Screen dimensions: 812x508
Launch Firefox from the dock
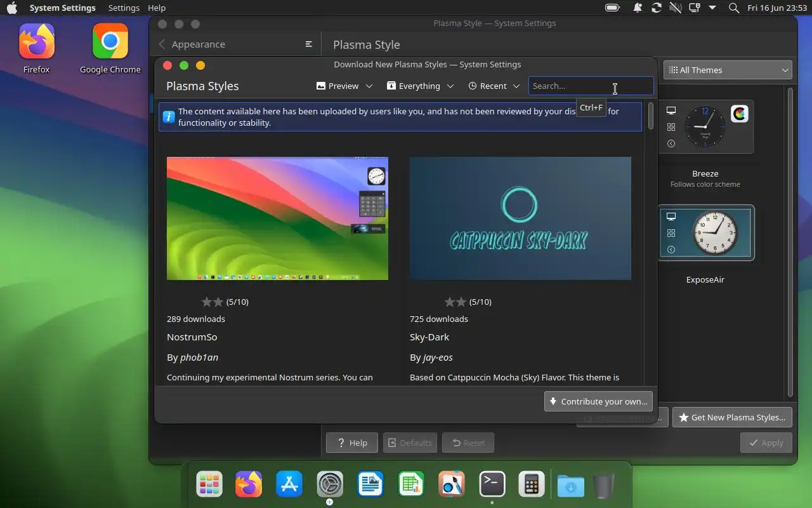click(x=249, y=485)
